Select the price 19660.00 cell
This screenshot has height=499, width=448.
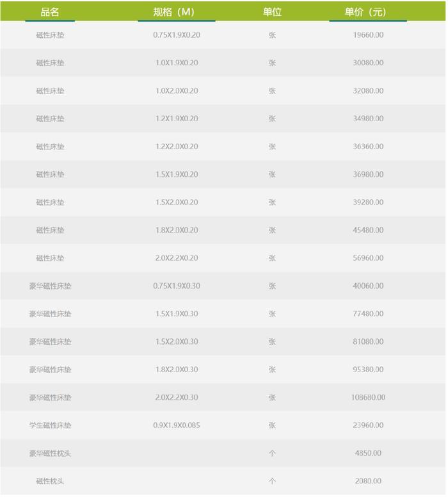point(368,35)
